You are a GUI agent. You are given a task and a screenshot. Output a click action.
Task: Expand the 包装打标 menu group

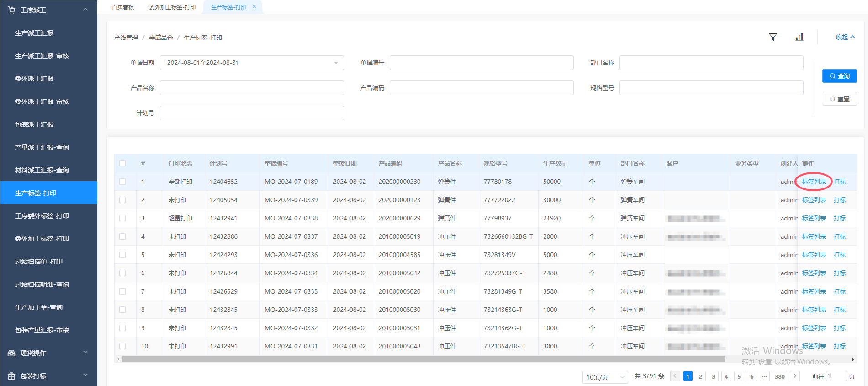tap(85, 375)
